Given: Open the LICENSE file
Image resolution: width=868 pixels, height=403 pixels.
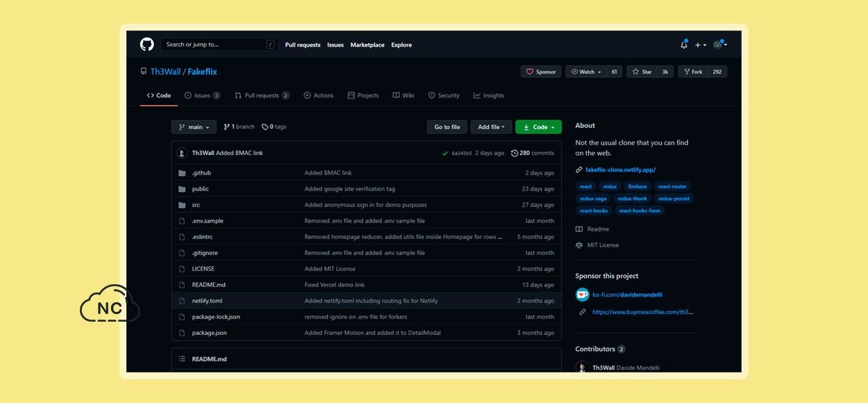Looking at the screenshot, I should click(203, 269).
